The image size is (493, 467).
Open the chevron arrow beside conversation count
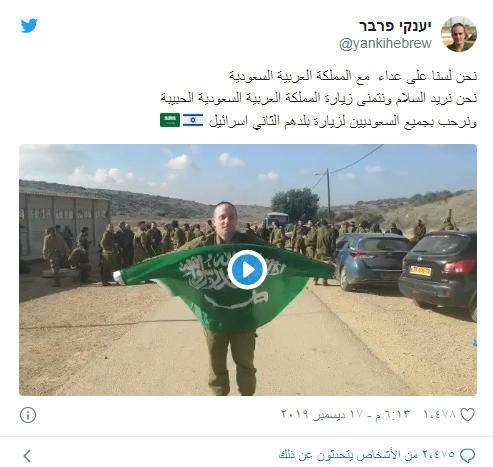[27, 456]
